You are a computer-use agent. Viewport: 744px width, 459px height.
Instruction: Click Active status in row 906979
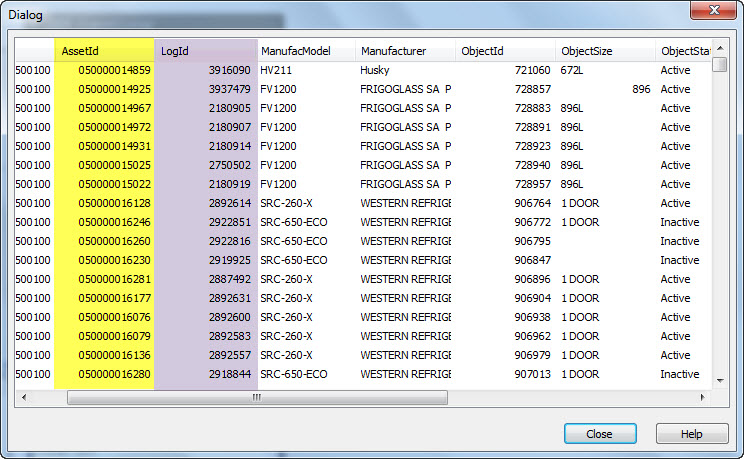[x=675, y=355]
